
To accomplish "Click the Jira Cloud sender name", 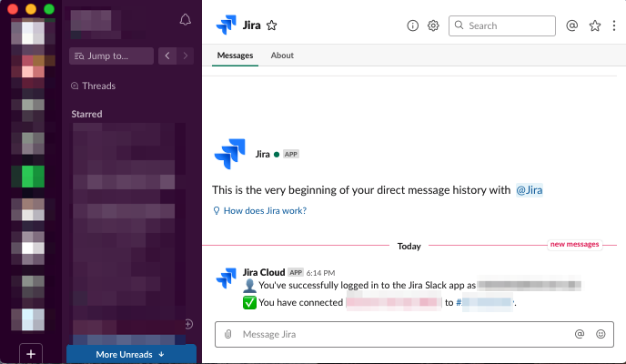I will click(264, 272).
